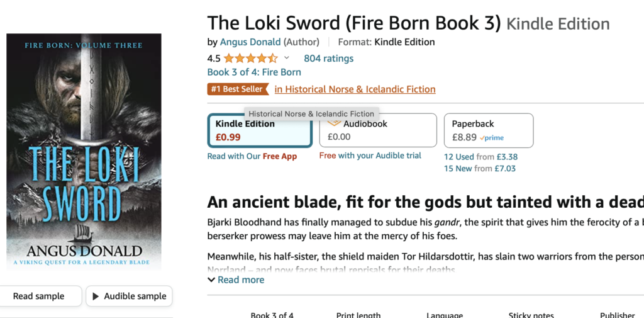The height and width of the screenshot is (318, 644).
Task: Click the #1 Best Seller badge
Action: [237, 89]
